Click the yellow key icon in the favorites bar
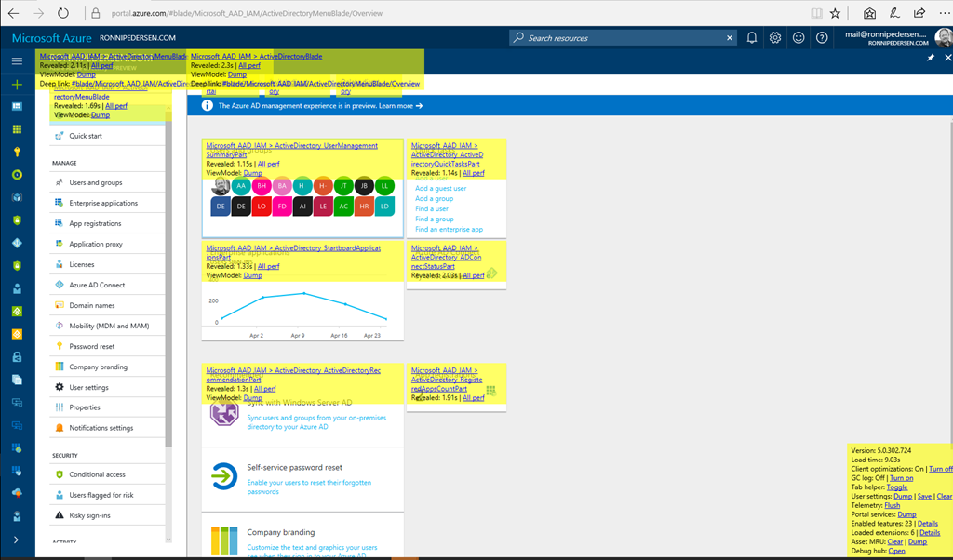Viewport: 953px width, 560px height. tap(17, 152)
